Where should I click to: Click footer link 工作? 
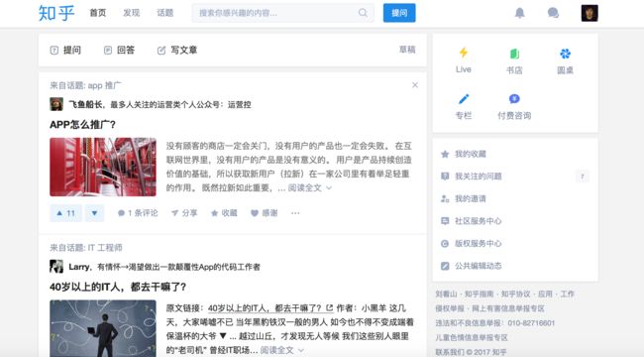click(x=567, y=295)
